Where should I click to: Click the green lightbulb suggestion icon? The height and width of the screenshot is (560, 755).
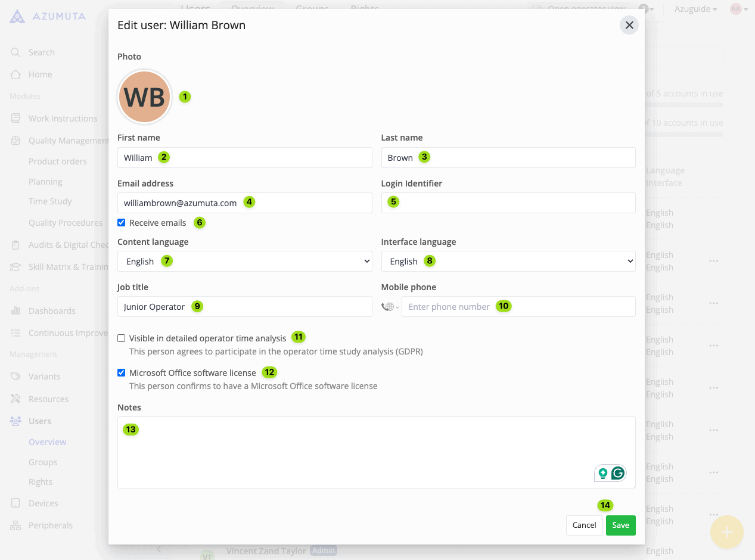[x=603, y=474]
